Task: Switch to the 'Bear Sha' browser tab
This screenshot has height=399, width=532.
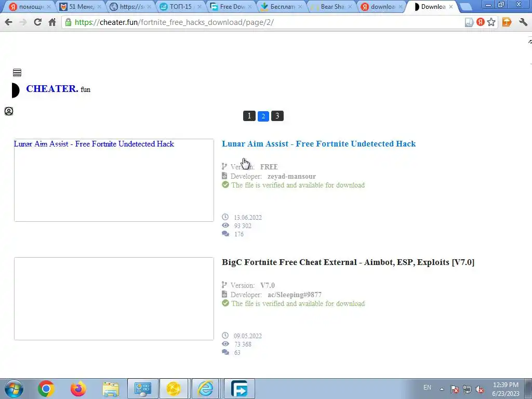Action: pos(332,6)
